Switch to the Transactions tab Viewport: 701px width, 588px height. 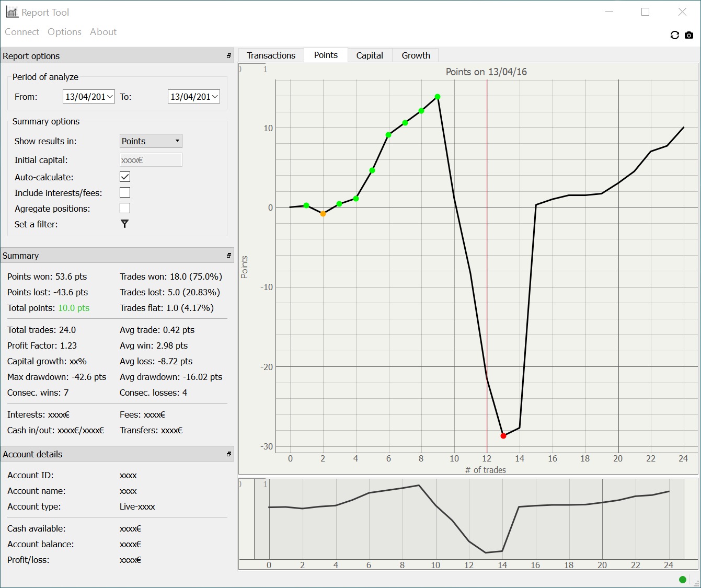(x=271, y=55)
